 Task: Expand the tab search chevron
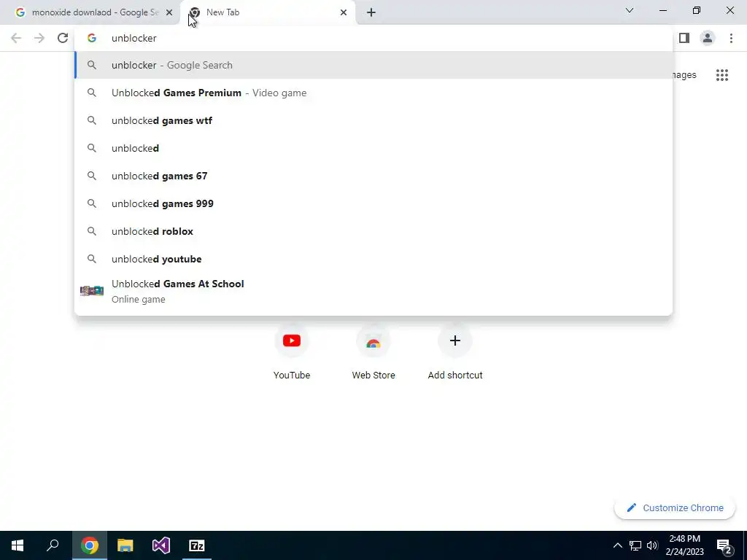630,10
